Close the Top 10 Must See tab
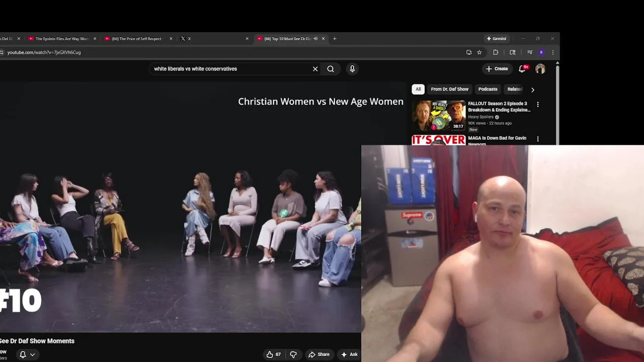Screen dimensions: 644x362 click(324, 39)
